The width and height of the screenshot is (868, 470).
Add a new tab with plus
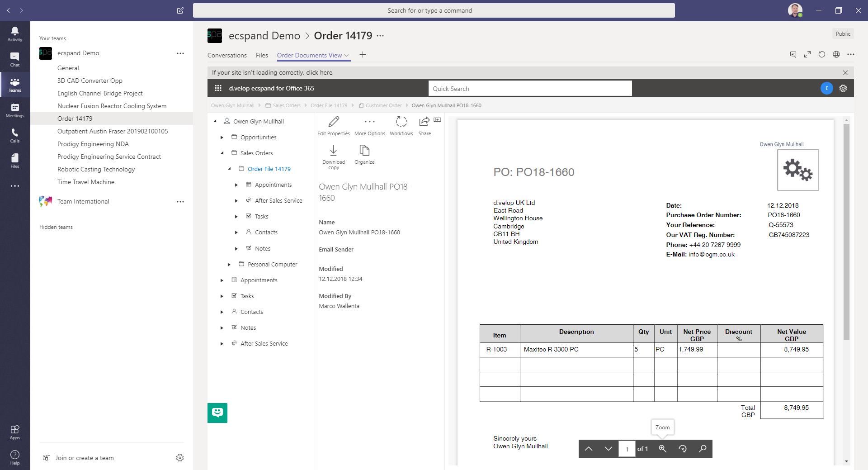coord(363,55)
